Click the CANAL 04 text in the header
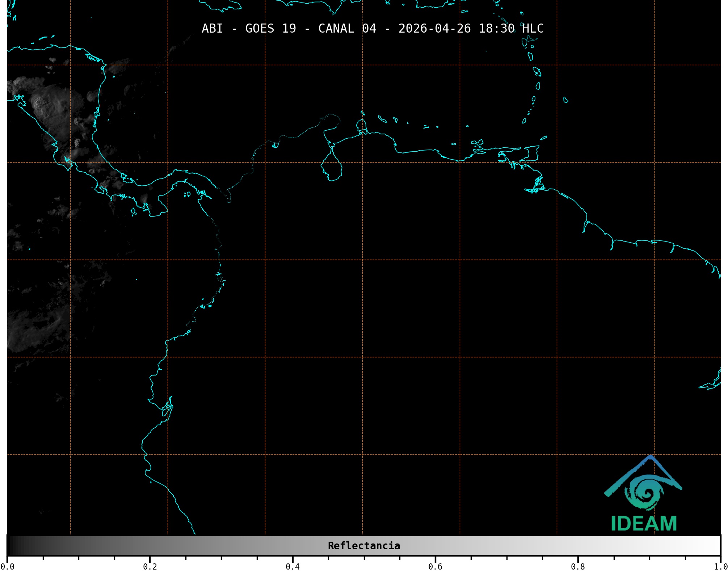The height and width of the screenshot is (571, 728). (347, 29)
